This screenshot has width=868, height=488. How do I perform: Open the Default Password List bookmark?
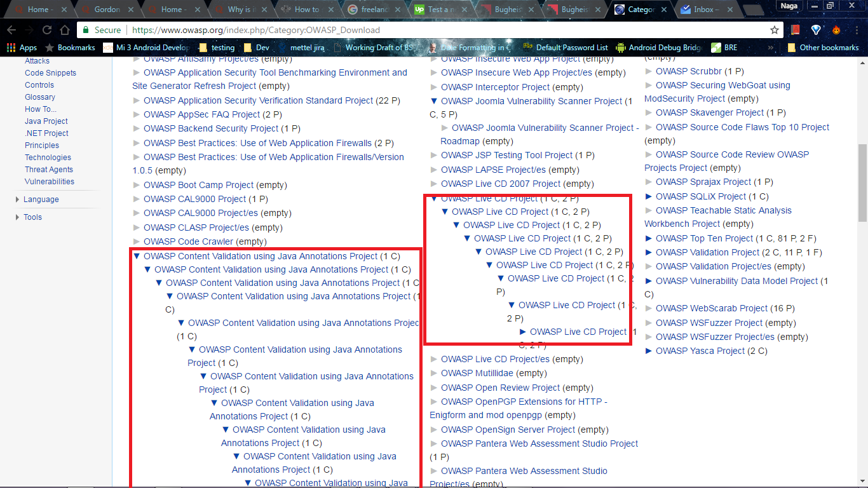pos(565,48)
